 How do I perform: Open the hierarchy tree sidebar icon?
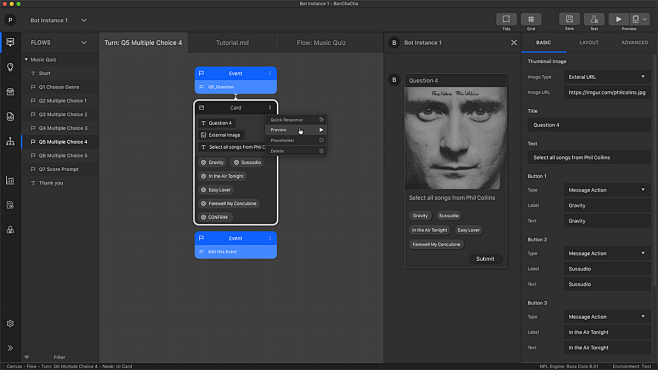pos(10,141)
